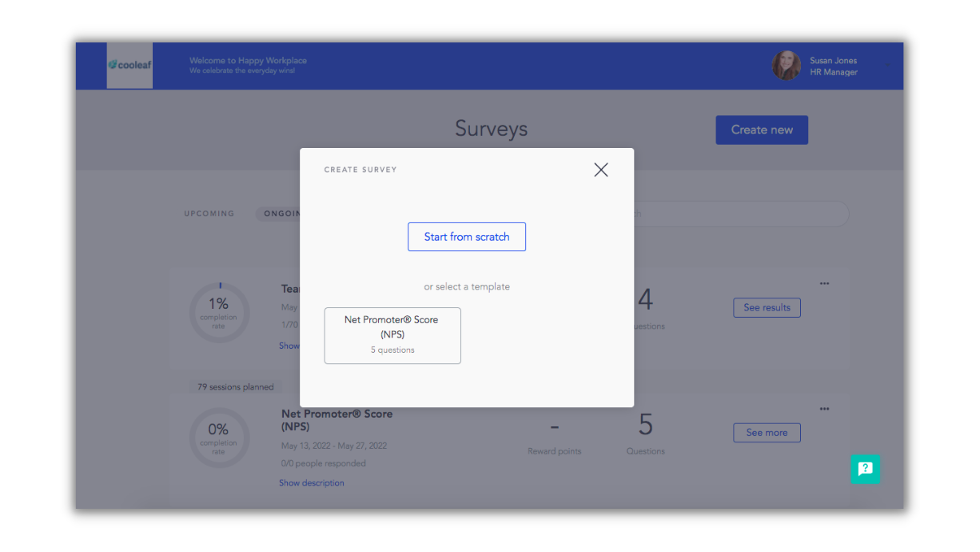Select the Net Promoter Score template card
Viewport: 980px width, 552px height.
click(x=392, y=335)
